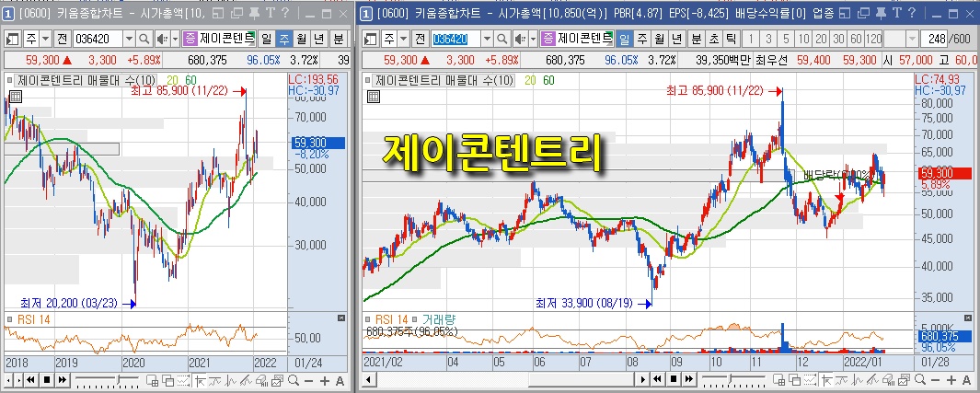
Task: Open the stock search magnifier in right window
Action: point(502,40)
